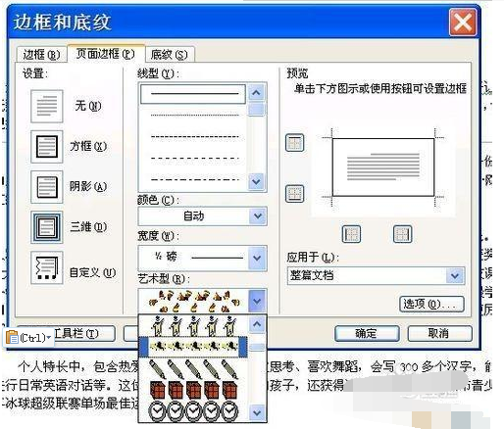Viewport: 504px width, 429px height.
Task: Click the Paste Options (Ctrl) clipboard icon
Action: 12,337
